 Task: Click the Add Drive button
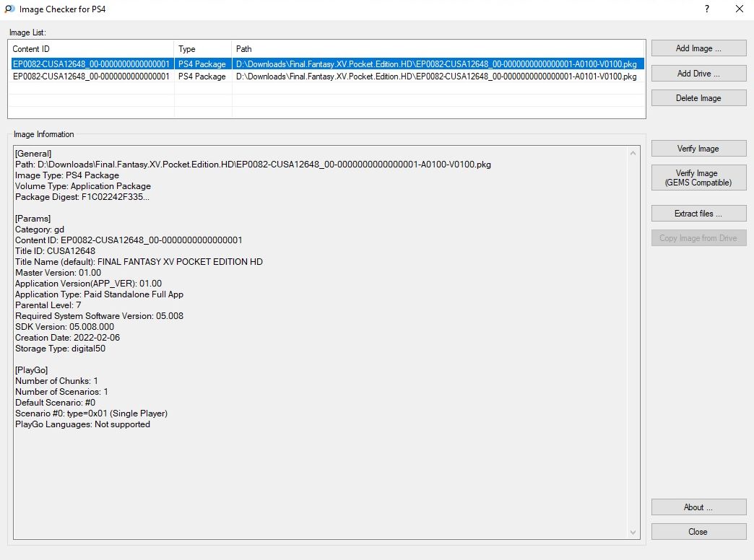[698, 73]
